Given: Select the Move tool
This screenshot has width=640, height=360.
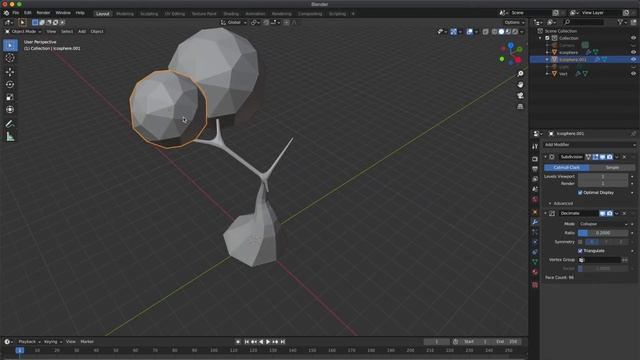Looking at the screenshot, I should [x=10, y=72].
